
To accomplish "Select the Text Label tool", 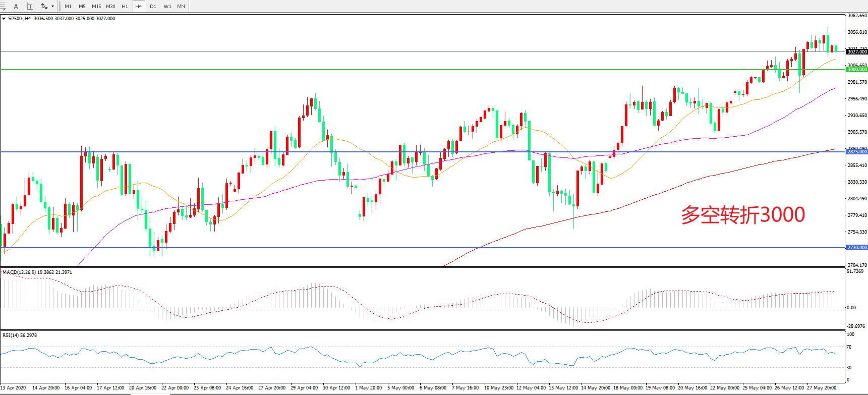I will [x=30, y=6].
